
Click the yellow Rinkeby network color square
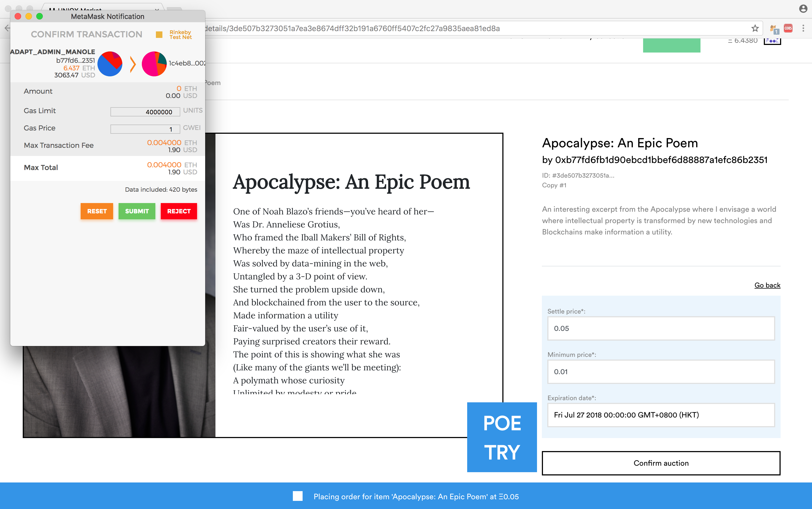tap(159, 34)
